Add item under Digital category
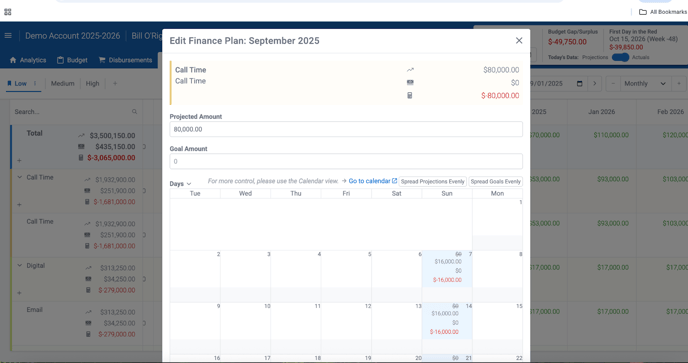The image size is (688, 363). (x=19, y=293)
